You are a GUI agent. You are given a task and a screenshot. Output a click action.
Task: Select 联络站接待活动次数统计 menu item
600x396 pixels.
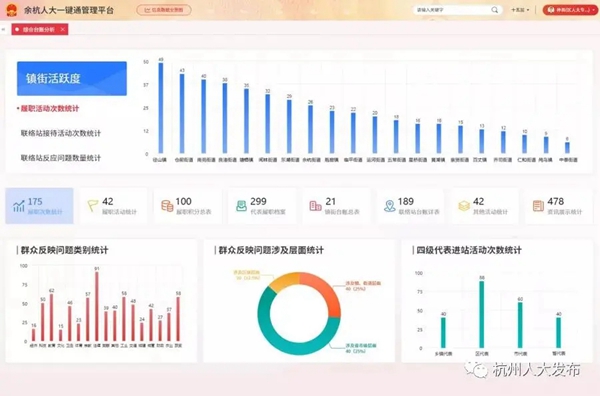60,133
